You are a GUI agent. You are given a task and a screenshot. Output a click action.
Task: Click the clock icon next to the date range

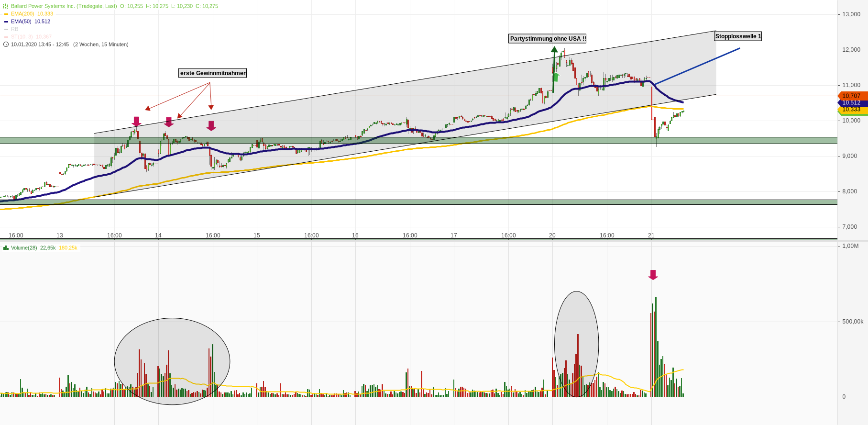[6, 45]
